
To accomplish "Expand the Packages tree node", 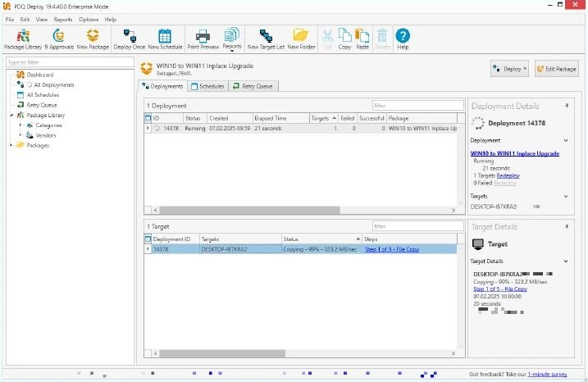I will [x=11, y=145].
